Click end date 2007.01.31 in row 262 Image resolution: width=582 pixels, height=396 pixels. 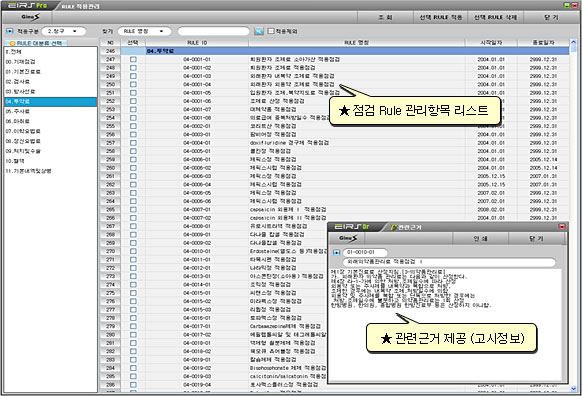pyautogui.click(x=543, y=184)
